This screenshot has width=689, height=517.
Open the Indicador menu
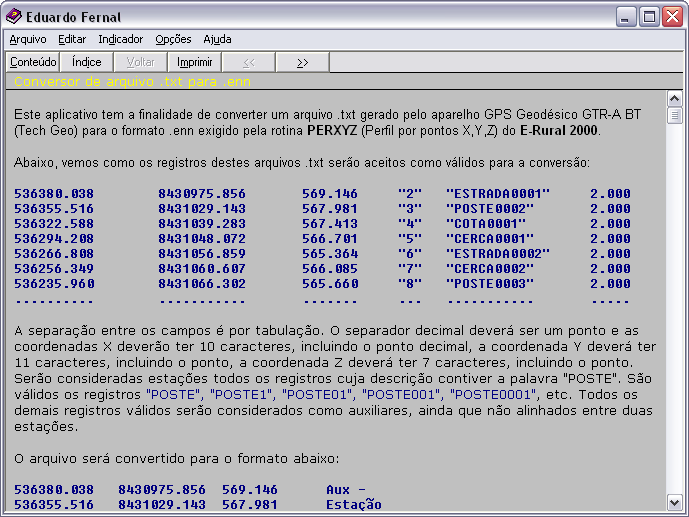coord(120,40)
